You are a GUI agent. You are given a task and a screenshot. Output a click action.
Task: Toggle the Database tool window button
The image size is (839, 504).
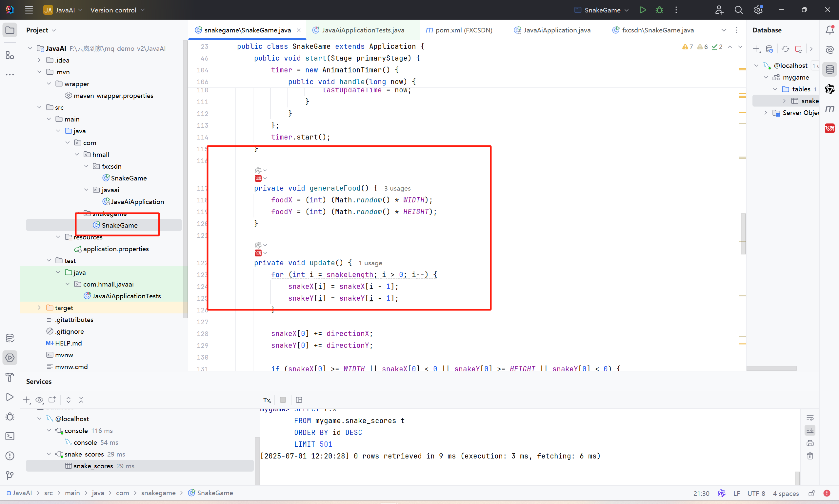click(829, 70)
